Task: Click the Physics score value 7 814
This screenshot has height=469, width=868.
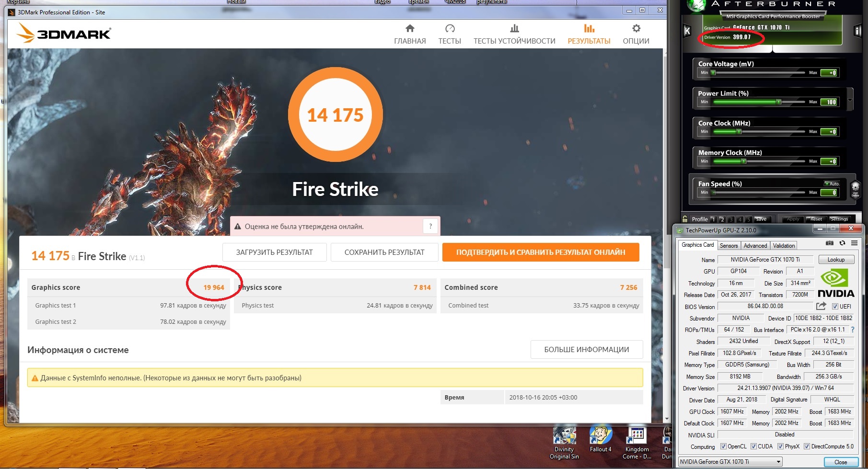Action: click(422, 287)
